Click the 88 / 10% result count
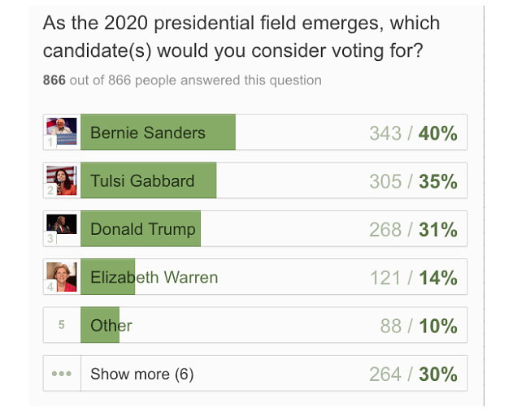The image size is (530, 420). (419, 326)
